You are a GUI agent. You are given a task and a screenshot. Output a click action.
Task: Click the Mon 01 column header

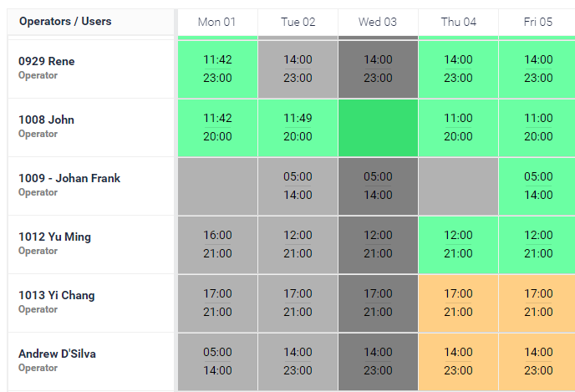(x=217, y=22)
